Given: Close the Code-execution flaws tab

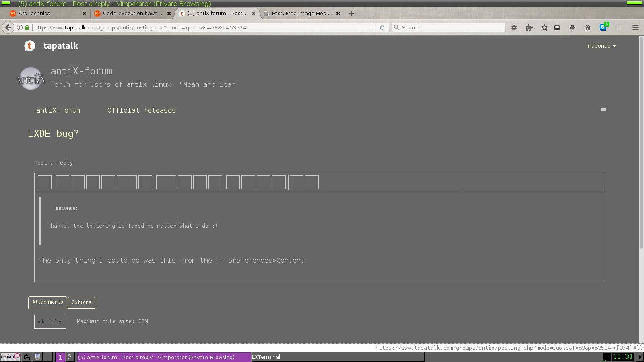Looking at the screenshot, I should click(x=169, y=14).
